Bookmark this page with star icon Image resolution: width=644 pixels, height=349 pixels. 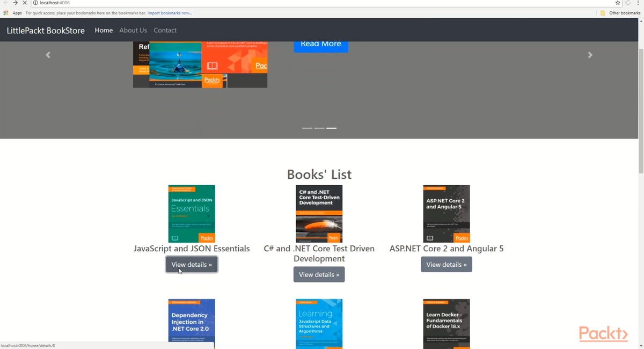click(618, 3)
